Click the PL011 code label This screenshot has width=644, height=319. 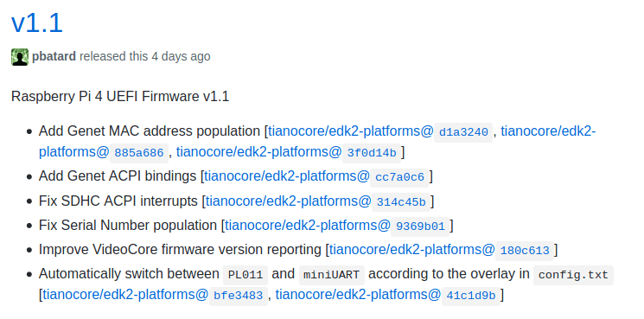pyautogui.click(x=245, y=275)
